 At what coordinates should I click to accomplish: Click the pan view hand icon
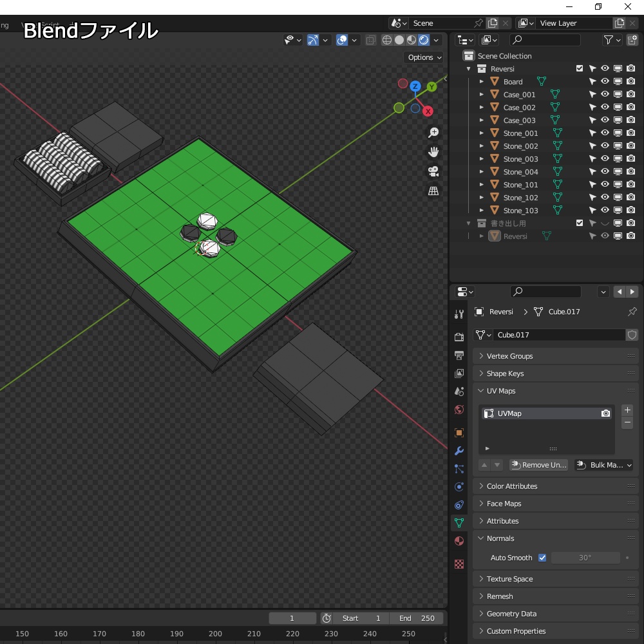[x=433, y=152]
